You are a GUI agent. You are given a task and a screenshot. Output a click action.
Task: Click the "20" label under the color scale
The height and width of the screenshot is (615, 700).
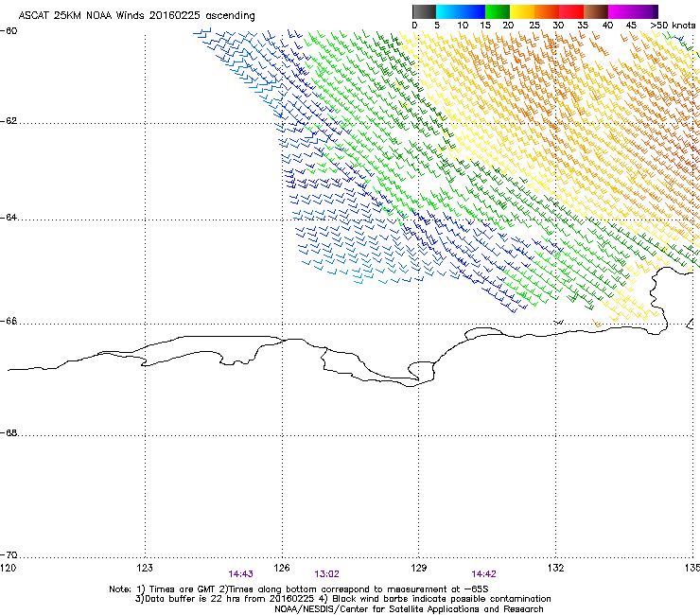point(508,25)
